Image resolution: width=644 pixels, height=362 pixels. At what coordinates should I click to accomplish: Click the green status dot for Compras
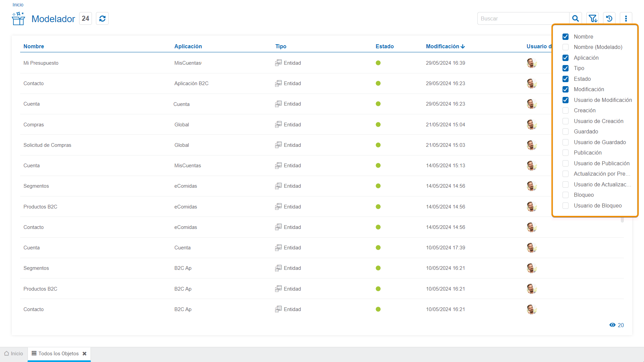point(378,124)
